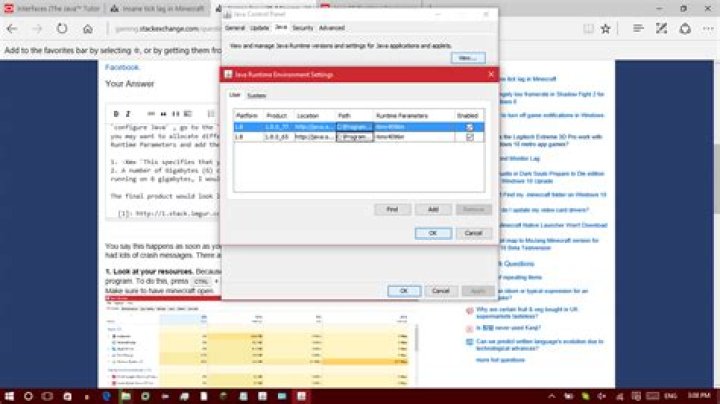Click the Find button in JRE Settings
Viewport: 720px width, 404px height.
point(392,209)
